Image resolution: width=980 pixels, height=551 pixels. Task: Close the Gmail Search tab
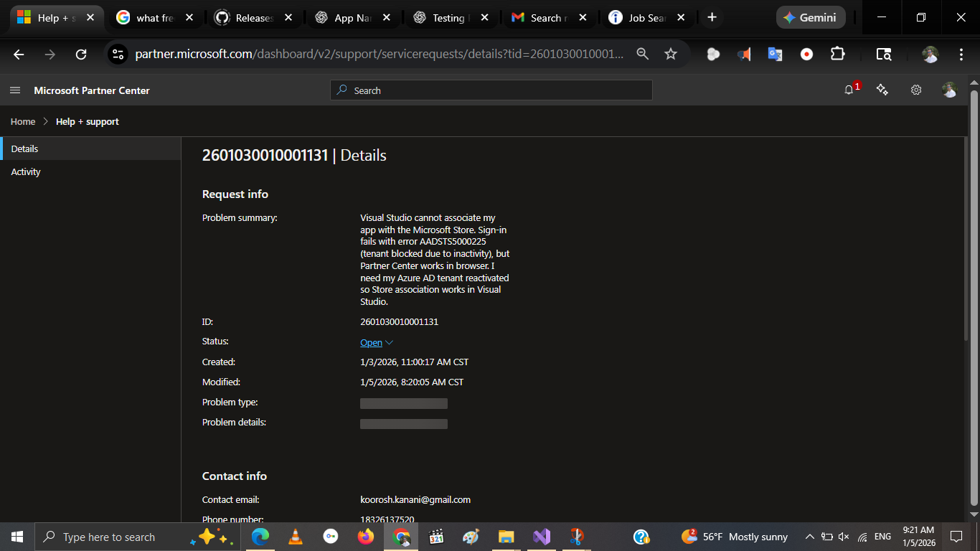[x=583, y=18]
